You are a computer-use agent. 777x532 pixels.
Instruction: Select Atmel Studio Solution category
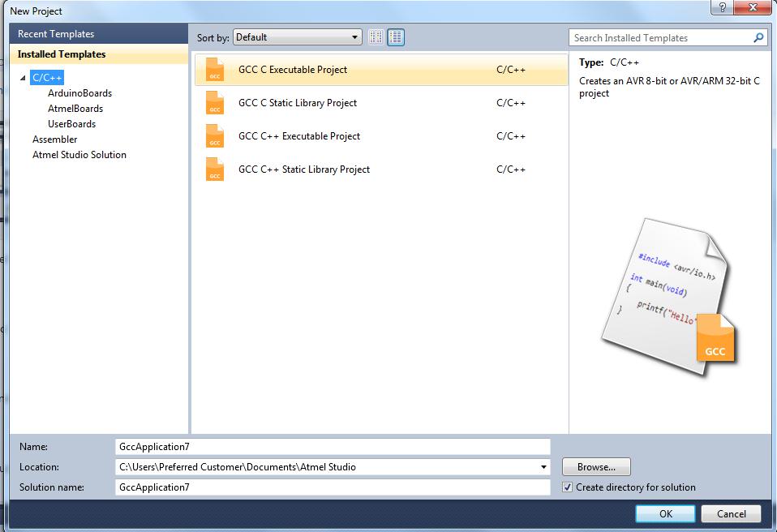pyautogui.click(x=79, y=155)
